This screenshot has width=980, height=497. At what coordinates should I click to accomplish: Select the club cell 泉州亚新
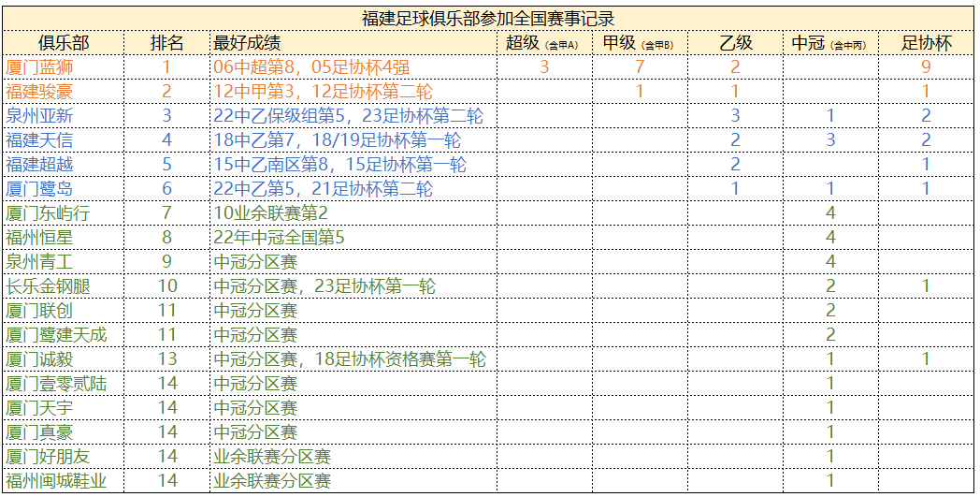click(64, 115)
